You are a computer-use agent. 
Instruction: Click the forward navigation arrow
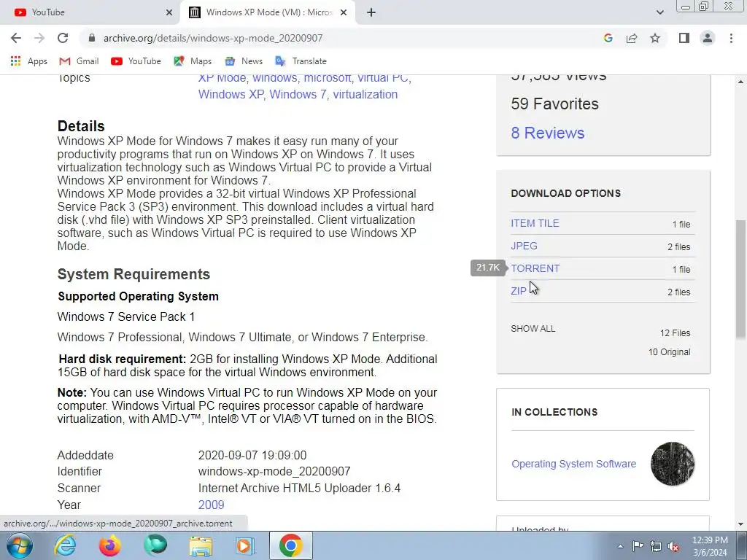(39, 38)
